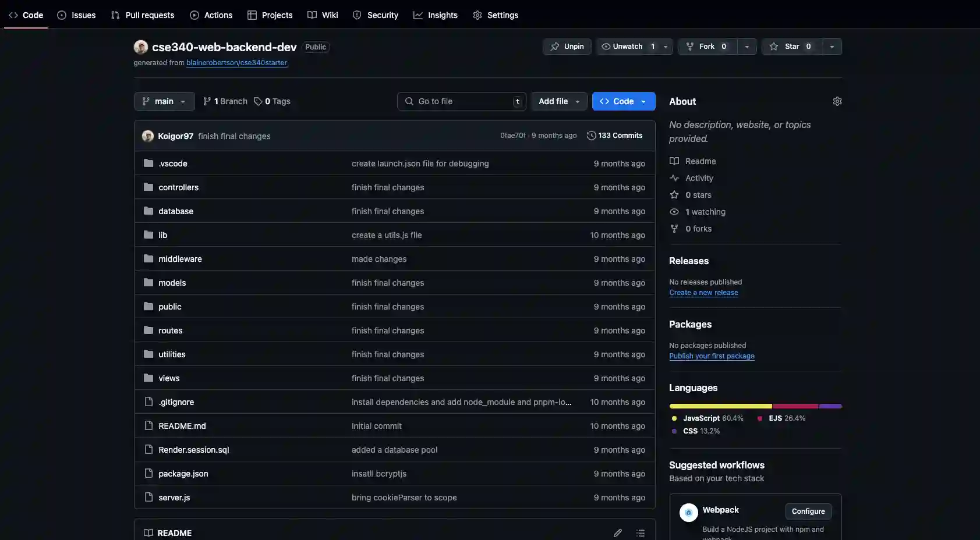Switch to the Pull requests tab
Screen dimensions: 980x540
(x=143, y=15)
